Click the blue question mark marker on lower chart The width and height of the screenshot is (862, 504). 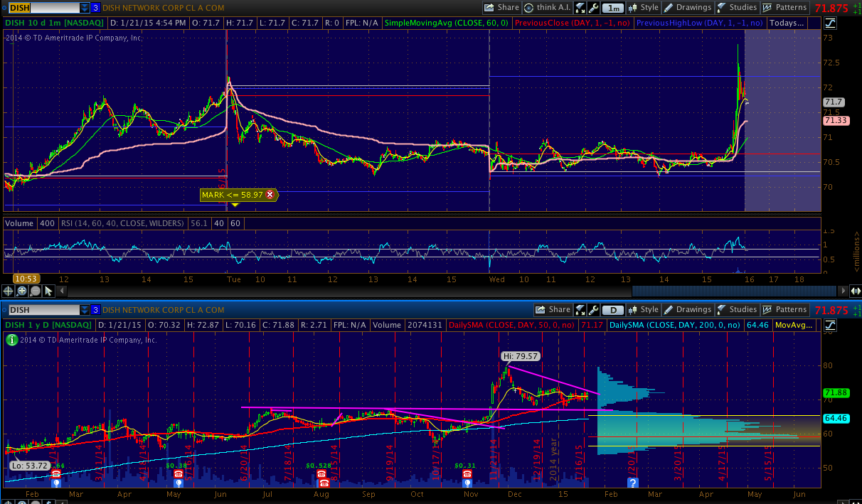[632, 483]
